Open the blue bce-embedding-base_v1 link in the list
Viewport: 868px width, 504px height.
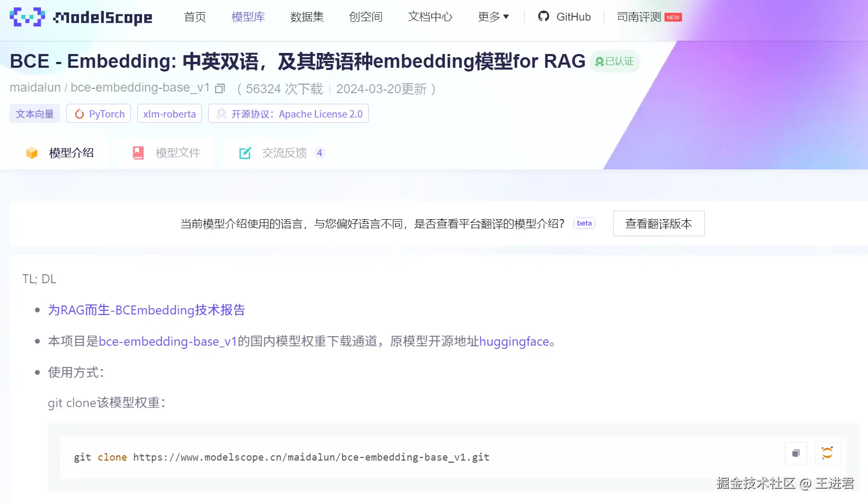pyautogui.click(x=168, y=341)
